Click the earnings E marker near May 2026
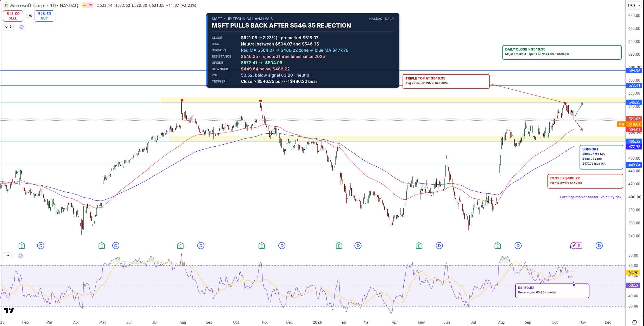 (419, 245)
